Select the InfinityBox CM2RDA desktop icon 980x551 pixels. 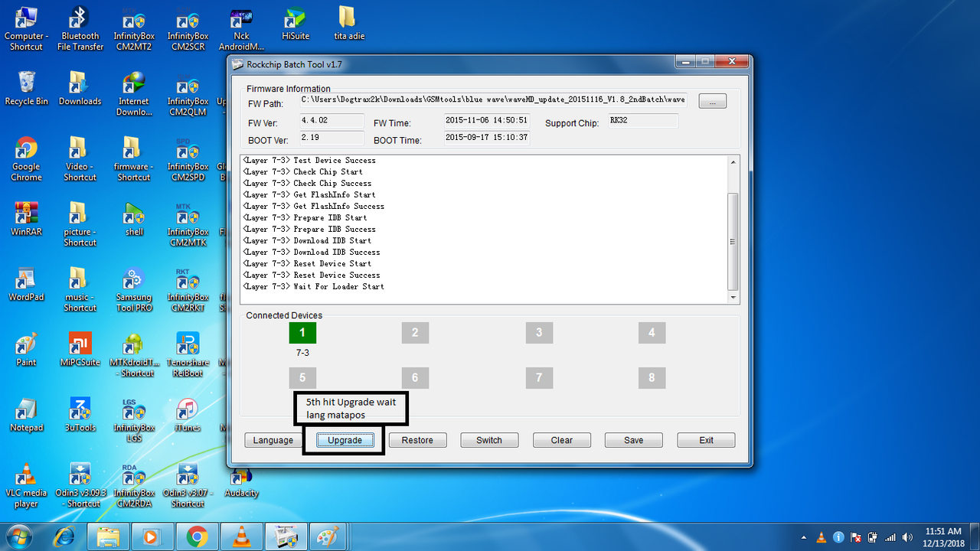(x=132, y=485)
